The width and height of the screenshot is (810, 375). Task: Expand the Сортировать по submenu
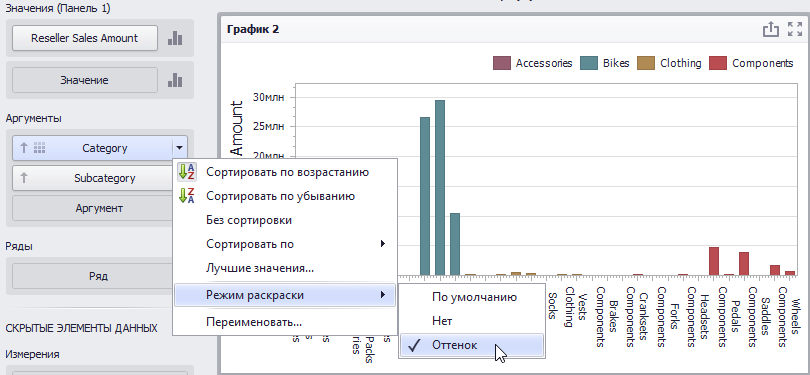tap(383, 244)
